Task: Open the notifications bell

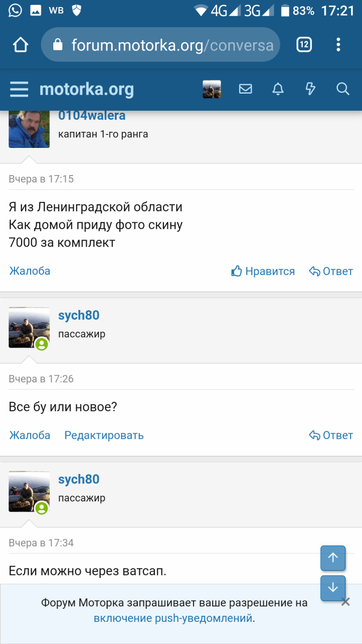Action: (x=278, y=90)
